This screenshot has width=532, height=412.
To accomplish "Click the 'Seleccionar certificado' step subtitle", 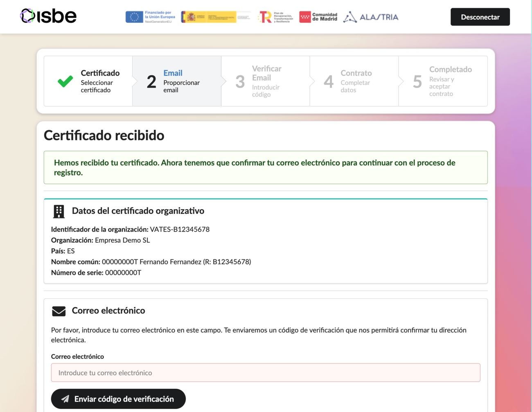I will [x=97, y=86].
